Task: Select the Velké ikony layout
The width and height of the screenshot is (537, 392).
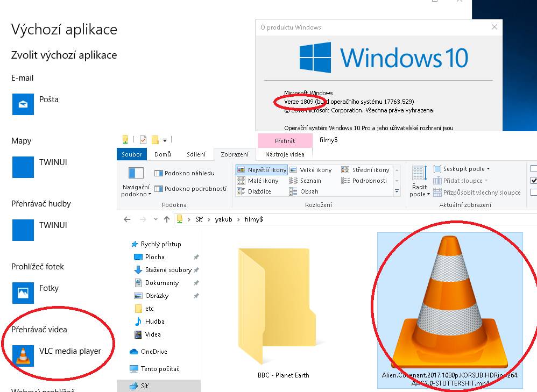Action: pos(310,170)
